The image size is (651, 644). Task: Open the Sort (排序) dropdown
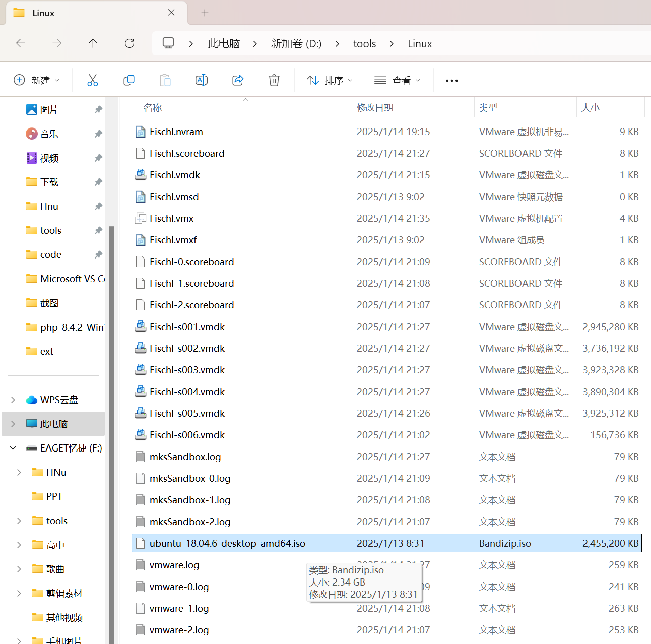(330, 80)
